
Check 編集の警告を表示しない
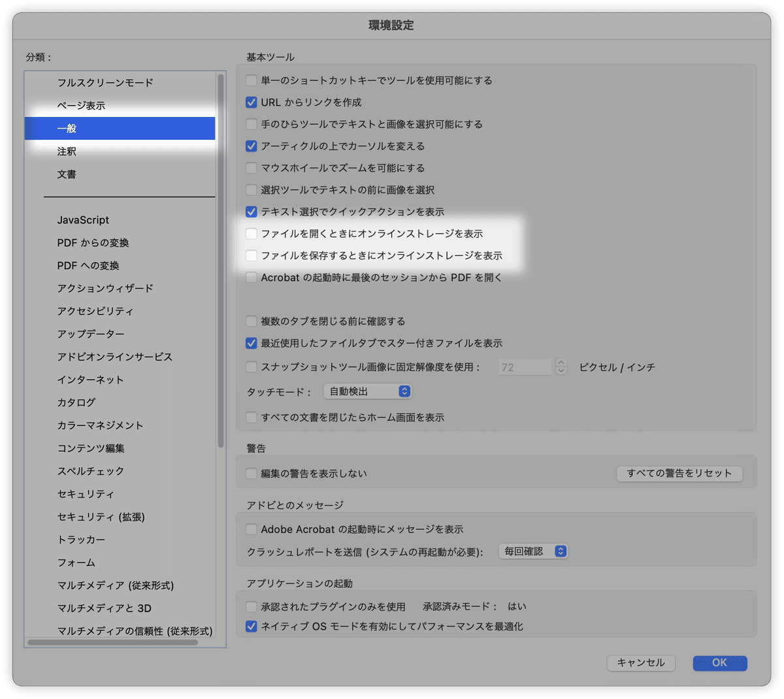click(x=252, y=474)
